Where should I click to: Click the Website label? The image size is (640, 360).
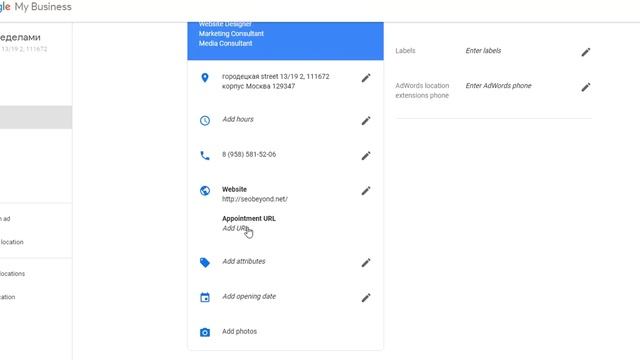point(234,189)
